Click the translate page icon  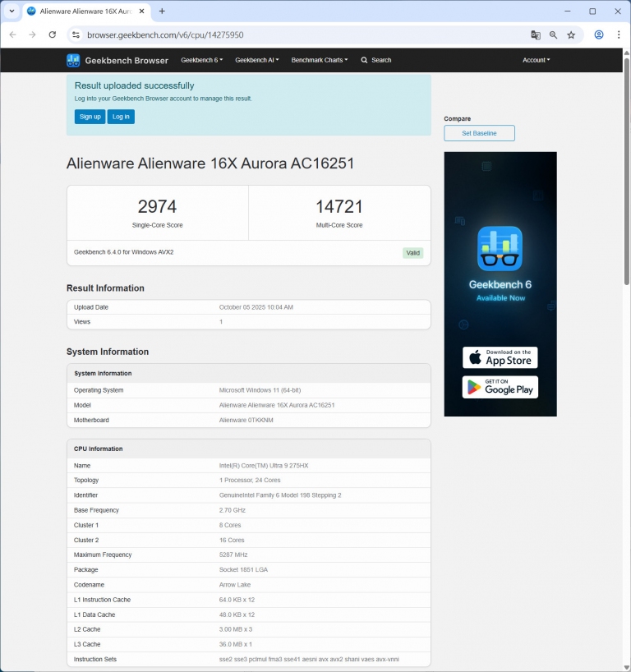[536, 35]
